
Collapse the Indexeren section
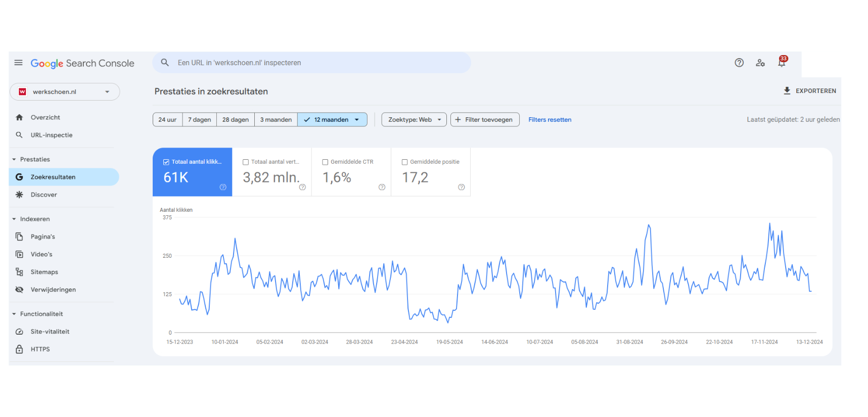(x=14, y=219)
